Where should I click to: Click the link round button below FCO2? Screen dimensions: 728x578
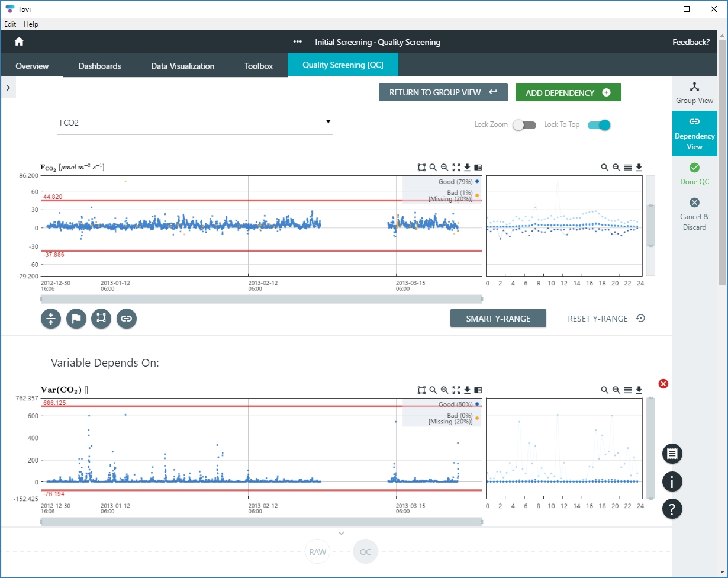[127, 319]
